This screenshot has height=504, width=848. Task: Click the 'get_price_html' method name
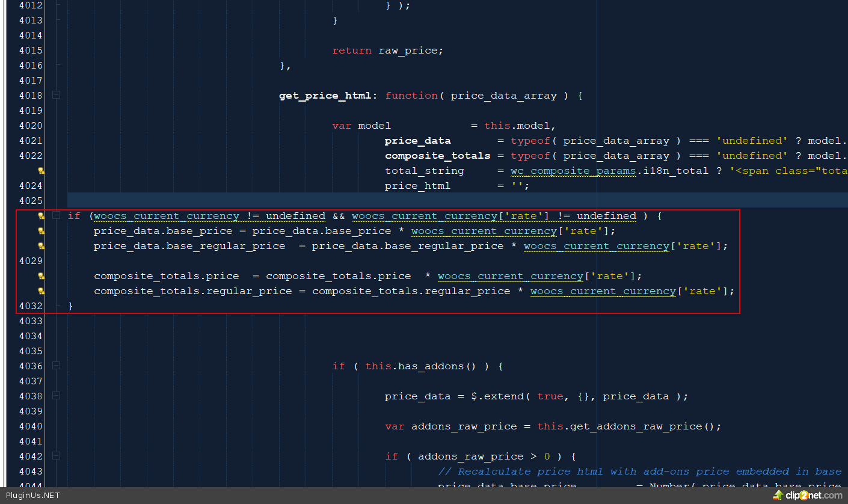click(325, 96)
